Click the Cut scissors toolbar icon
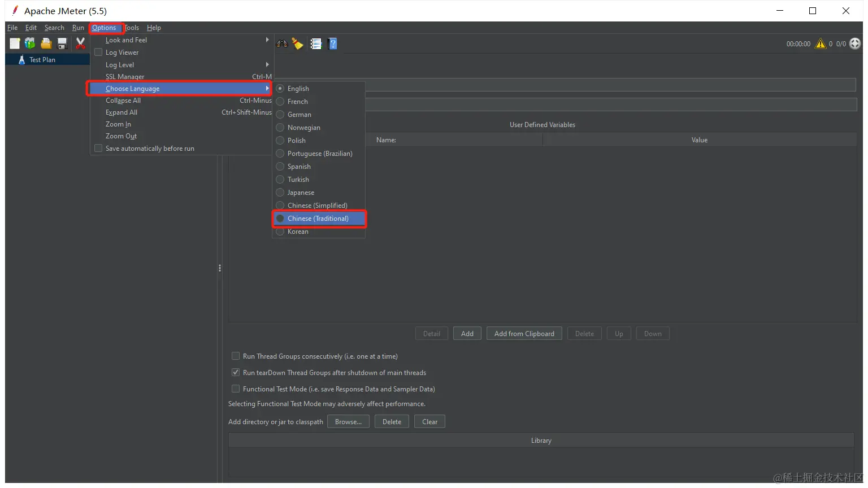This screenshot has height=488, width=868. (x=80, y=43)
